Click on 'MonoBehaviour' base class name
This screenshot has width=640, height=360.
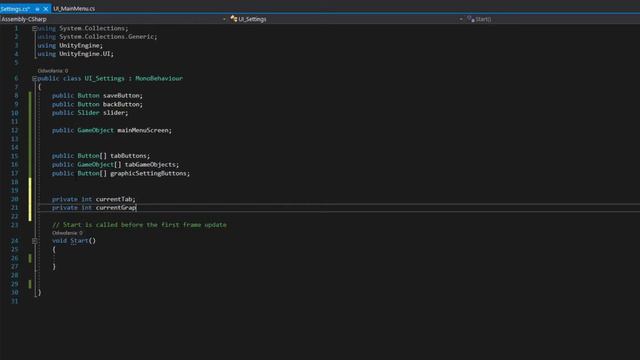pyautogui.click(x=159, y=78)
